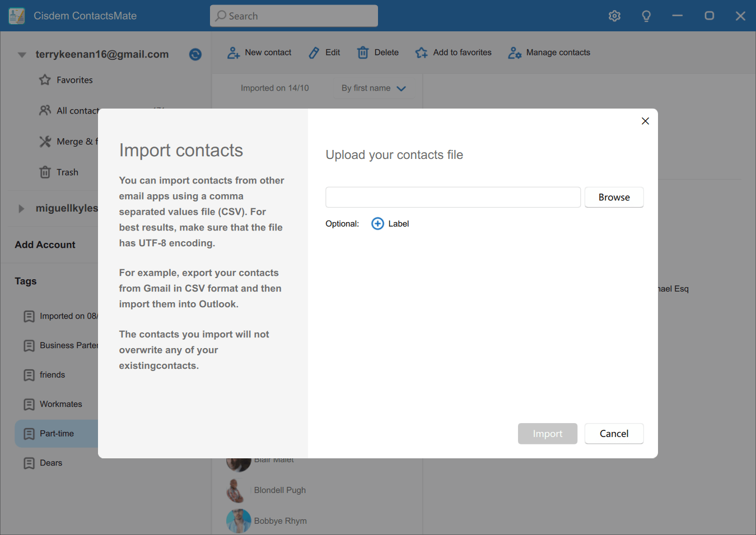Select the Workmates tag

click(60, 404)
